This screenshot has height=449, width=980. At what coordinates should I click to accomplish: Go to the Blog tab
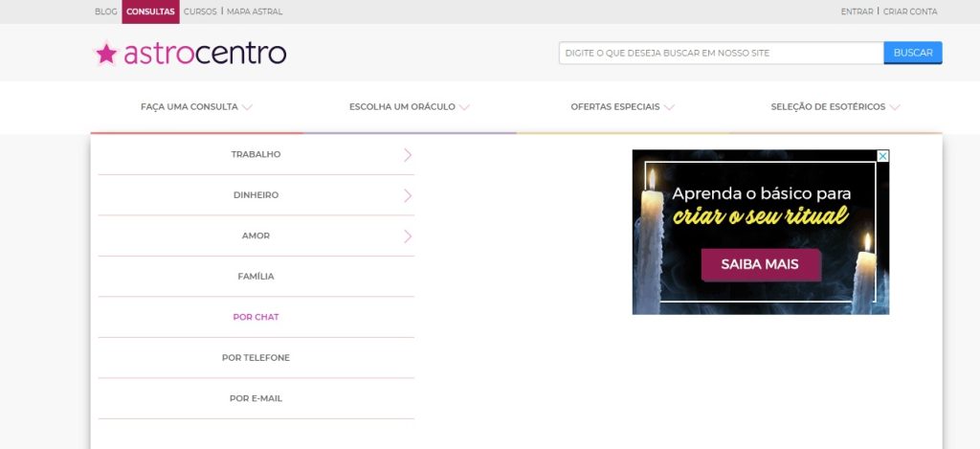(x=105, y=11)
